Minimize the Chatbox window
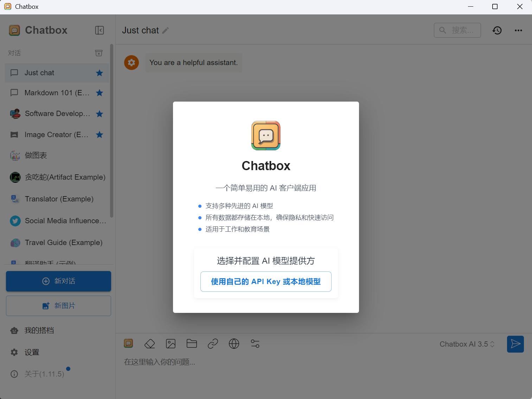Viewport: 532px width, 399px height. click(x=470, y=7)
